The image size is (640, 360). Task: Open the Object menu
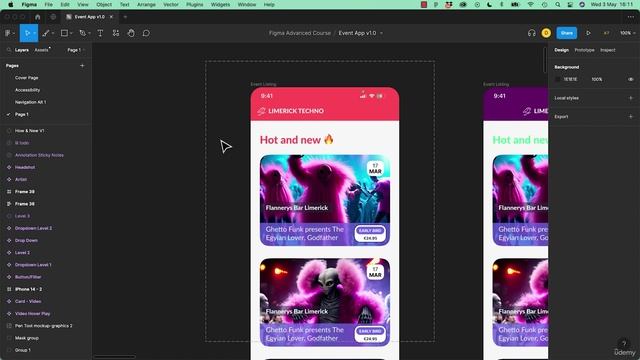click(x=104, y=4)
